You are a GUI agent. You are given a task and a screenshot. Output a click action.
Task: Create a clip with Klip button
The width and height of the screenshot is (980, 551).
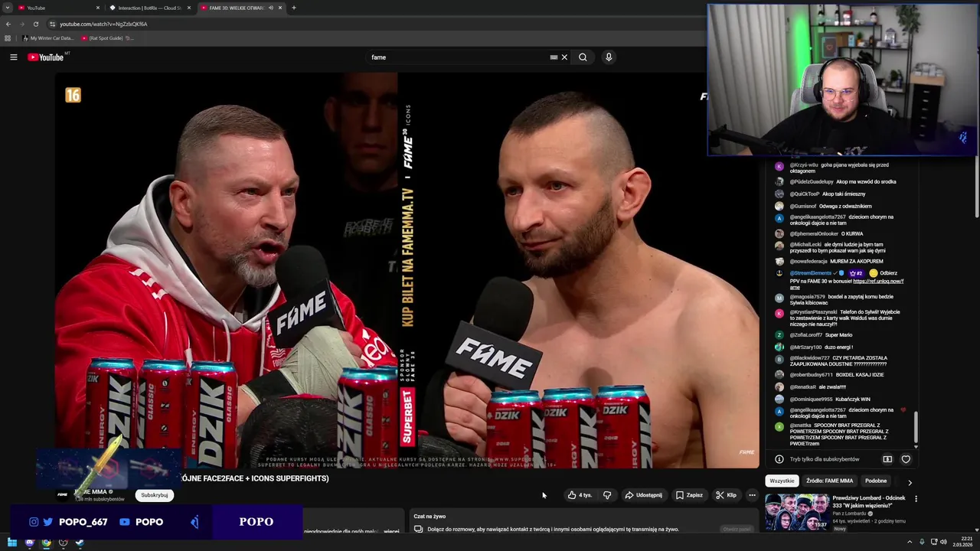click(726, 495)
